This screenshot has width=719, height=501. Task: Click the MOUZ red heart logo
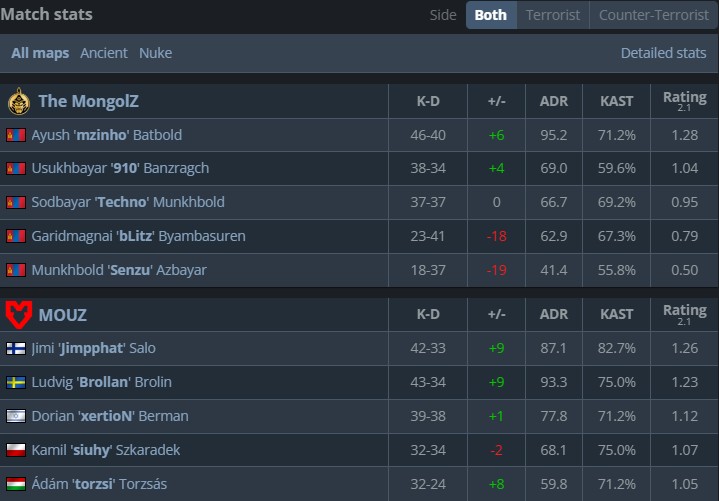18,315
